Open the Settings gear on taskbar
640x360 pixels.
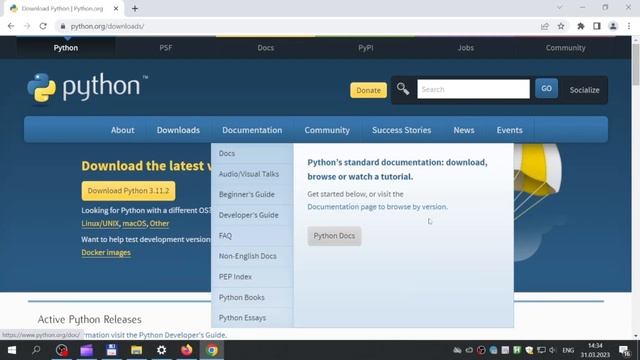coord(162,350)
